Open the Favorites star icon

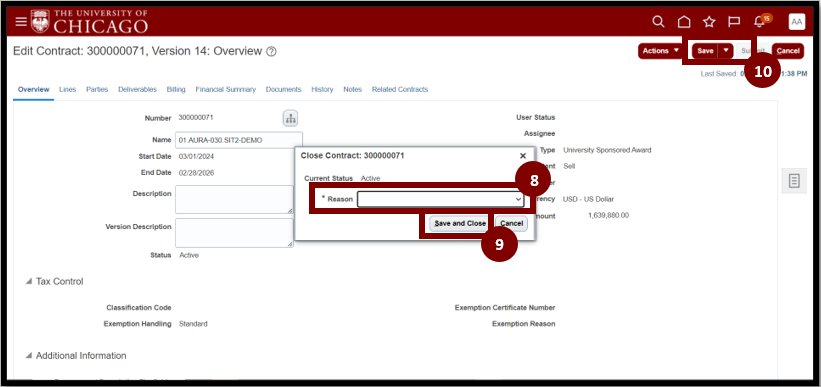pyautogui.click(x=709, y=21)
